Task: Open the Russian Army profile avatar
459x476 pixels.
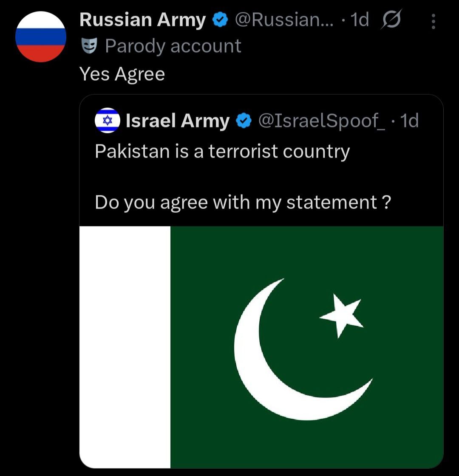Action: (x=41, y=37)
